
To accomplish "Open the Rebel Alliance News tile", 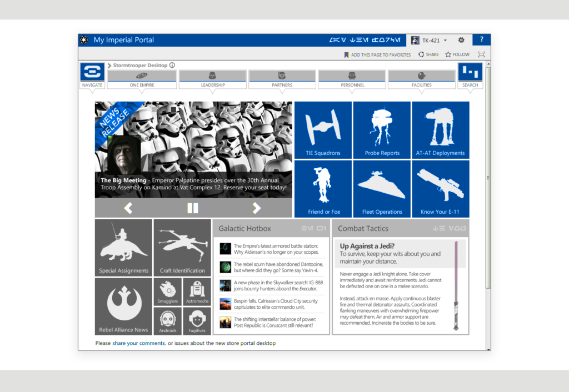I will tap(123, 306).
